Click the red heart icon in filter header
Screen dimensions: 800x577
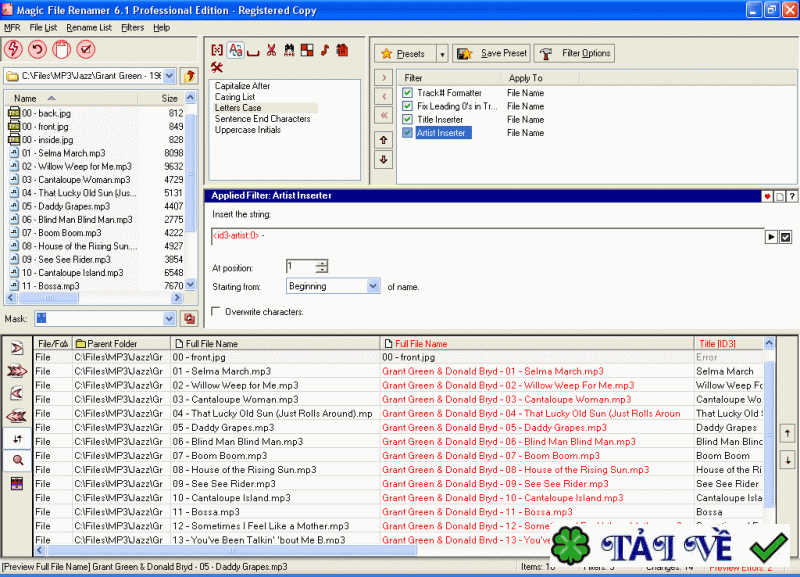click(767, 196)
